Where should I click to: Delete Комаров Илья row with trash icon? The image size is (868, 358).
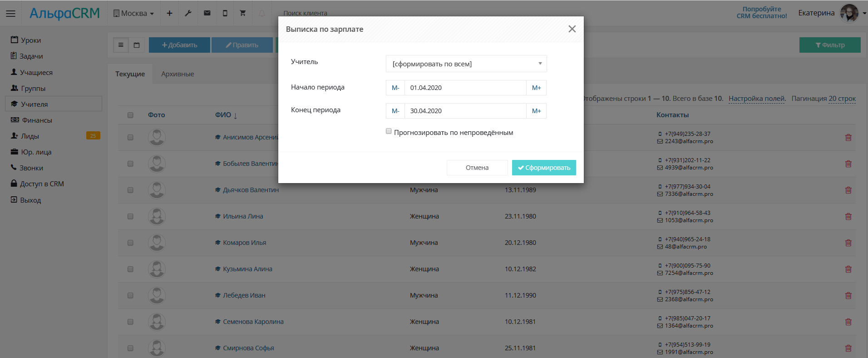pos(848,243)
